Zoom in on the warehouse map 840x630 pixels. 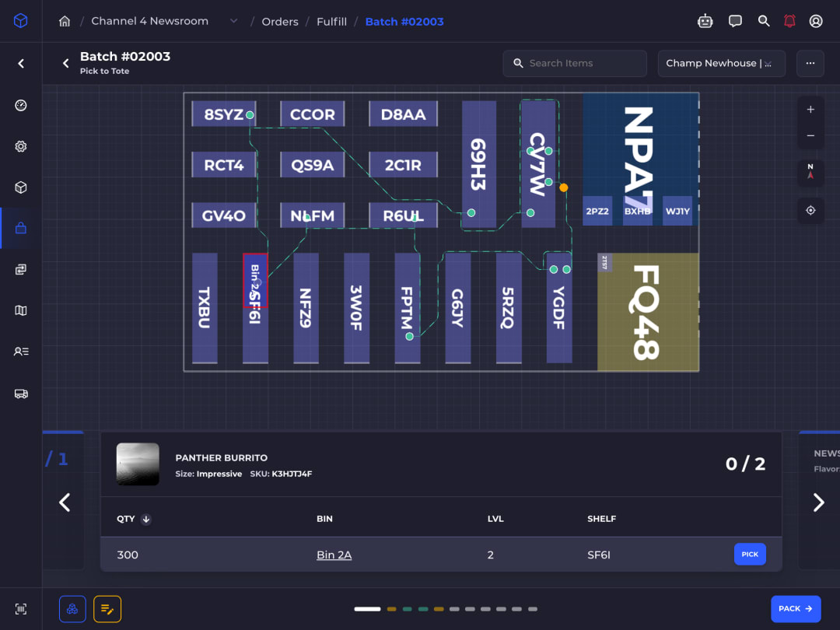pyautogui.click(x=810, y=110)
